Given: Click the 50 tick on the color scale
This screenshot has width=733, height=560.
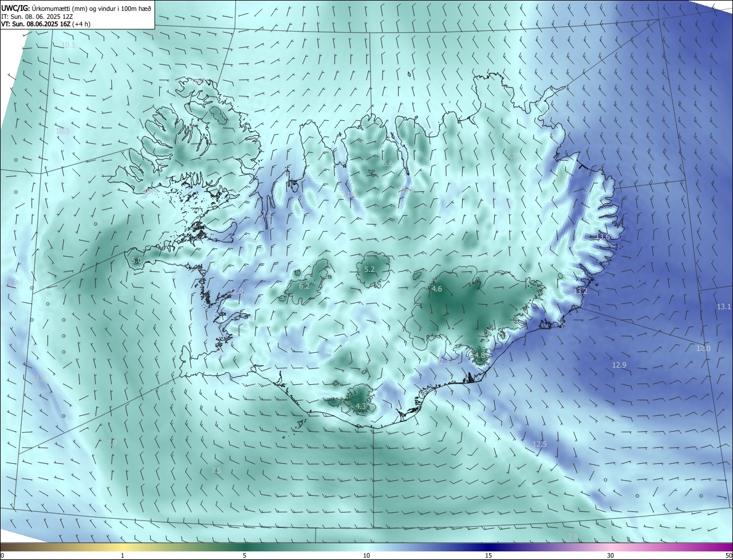Looking at the screenshot, I should pyautogui.click(x=728, y=555).
